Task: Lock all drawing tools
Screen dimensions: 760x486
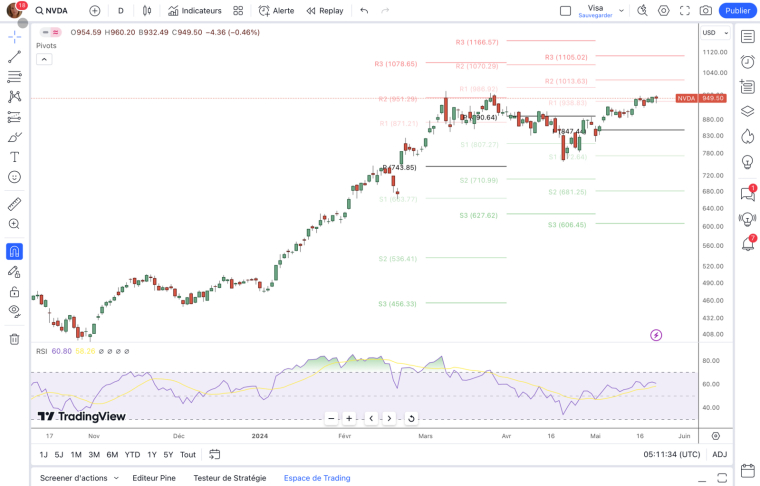Action: click(x=15, y=292)
